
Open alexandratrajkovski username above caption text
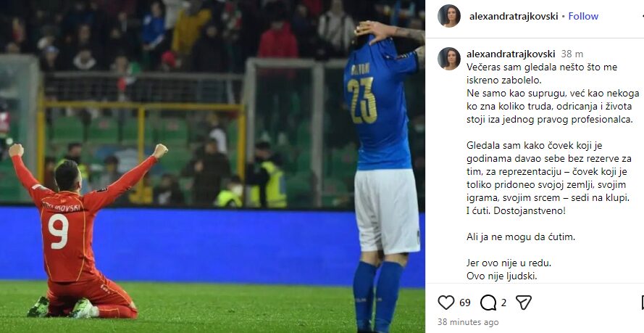click(x=511, y=54)
